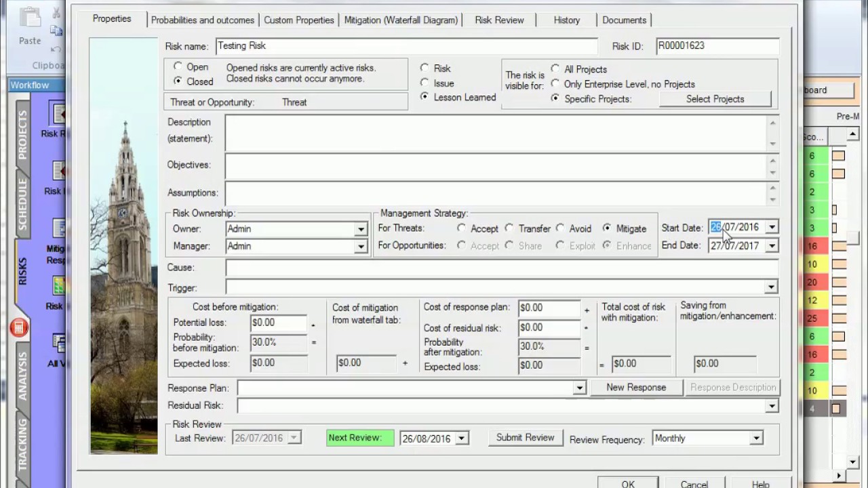
Task: Open the End Date calendar dropdown
Action: tap(772, 246)
